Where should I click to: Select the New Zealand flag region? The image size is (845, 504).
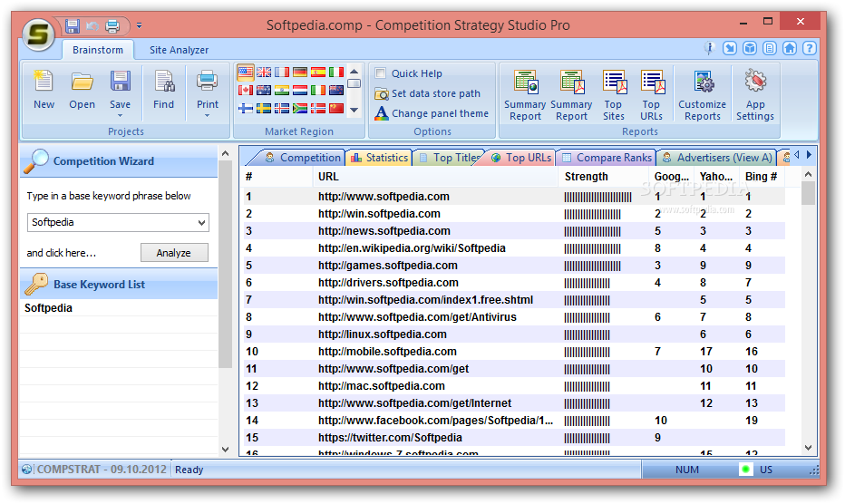click(x=336, y=91)
